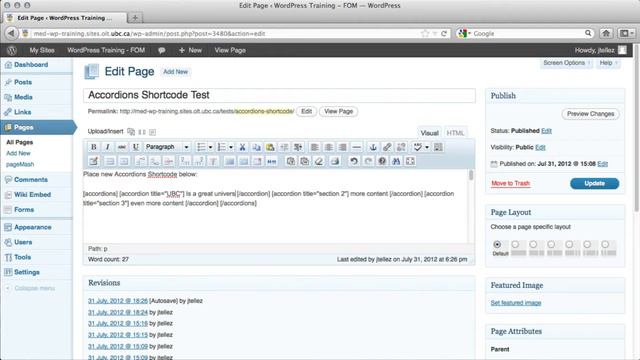Expand numbered list style arrow

pos(231,147)
